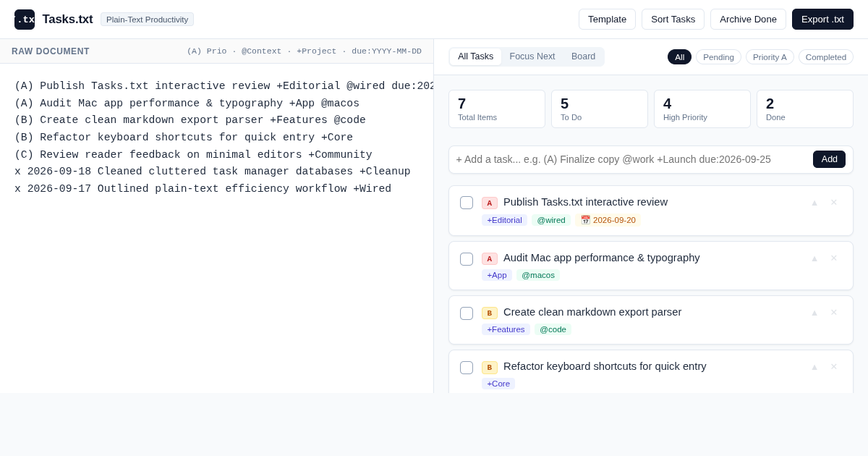Click raw line '(A) Publish Tasks.txt interactive review'
The height and width of the screenshot is (456, 868).
pos(224,86)
